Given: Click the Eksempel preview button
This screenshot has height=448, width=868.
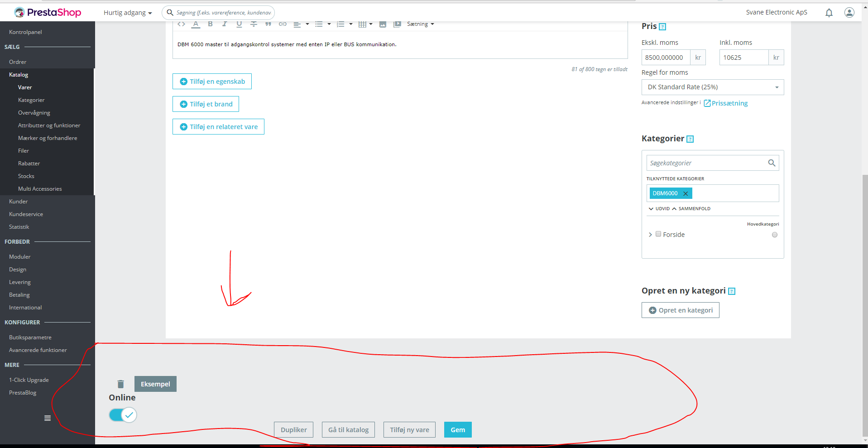Looking at the screenshot, I should [155, 384].
